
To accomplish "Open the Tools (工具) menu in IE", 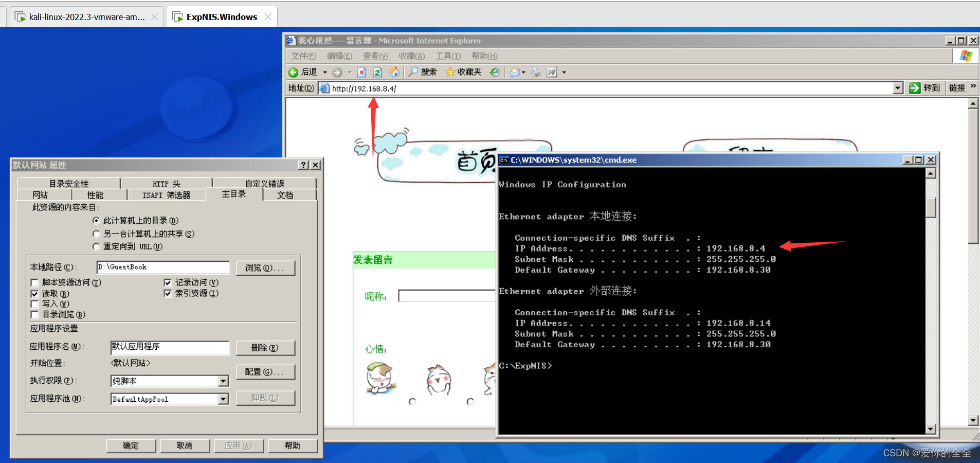I will (448, 56).
